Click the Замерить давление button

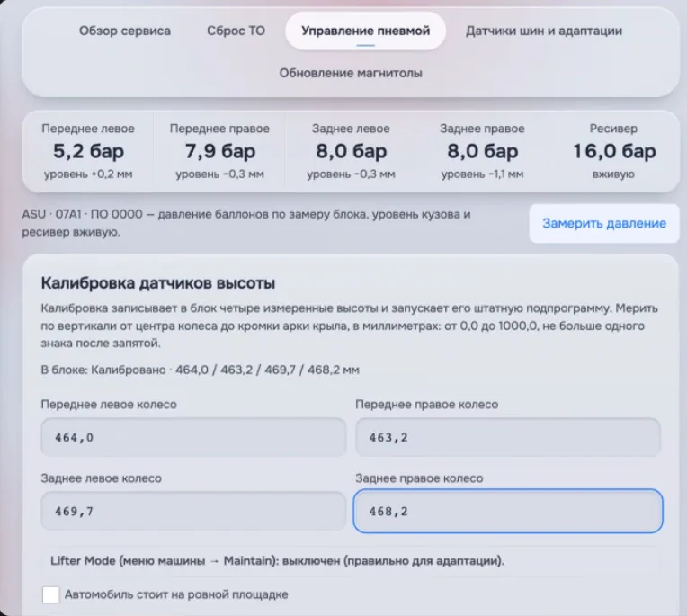pos(604,223)
